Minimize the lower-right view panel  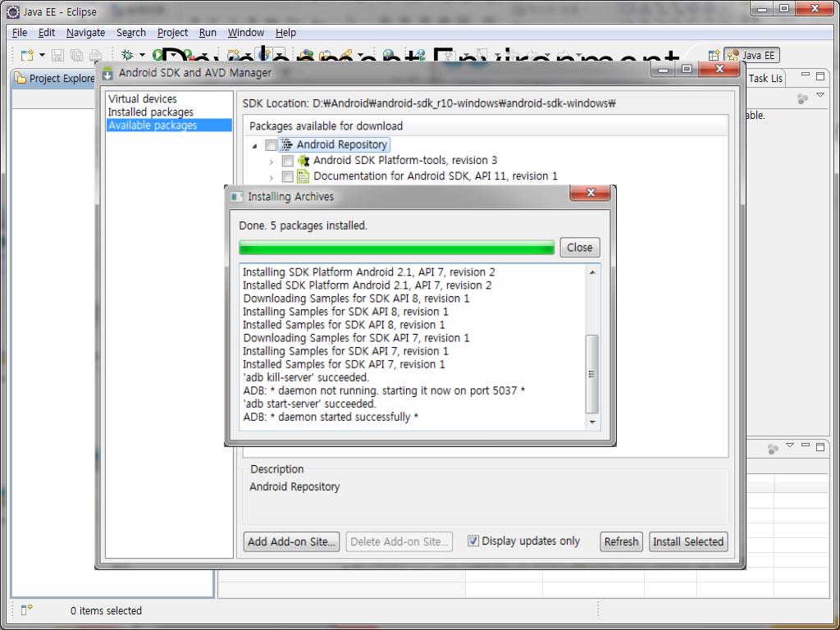click(x=806, y=445)
